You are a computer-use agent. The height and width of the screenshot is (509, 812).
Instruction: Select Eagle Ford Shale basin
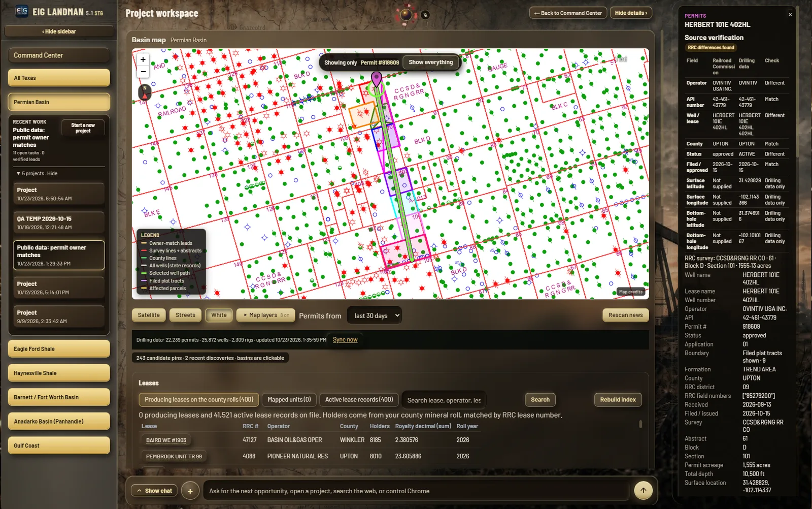click(59, 349)
